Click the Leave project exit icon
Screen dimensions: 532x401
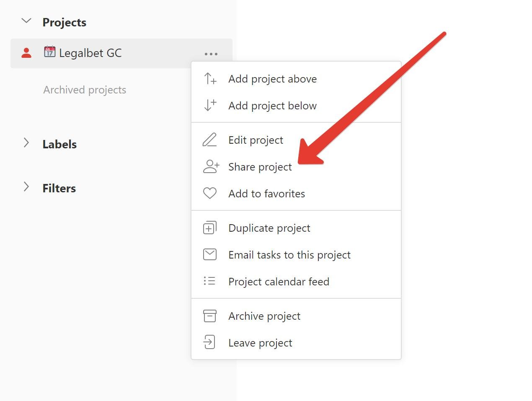[x=209, y=342]
